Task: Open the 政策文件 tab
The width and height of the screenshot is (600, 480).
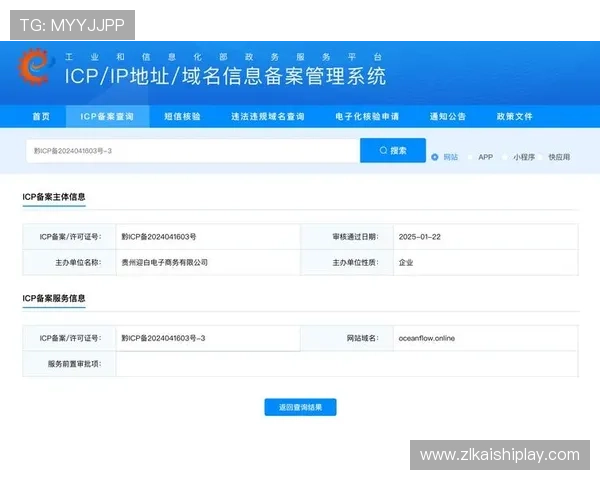Action: tap(514, 116)
